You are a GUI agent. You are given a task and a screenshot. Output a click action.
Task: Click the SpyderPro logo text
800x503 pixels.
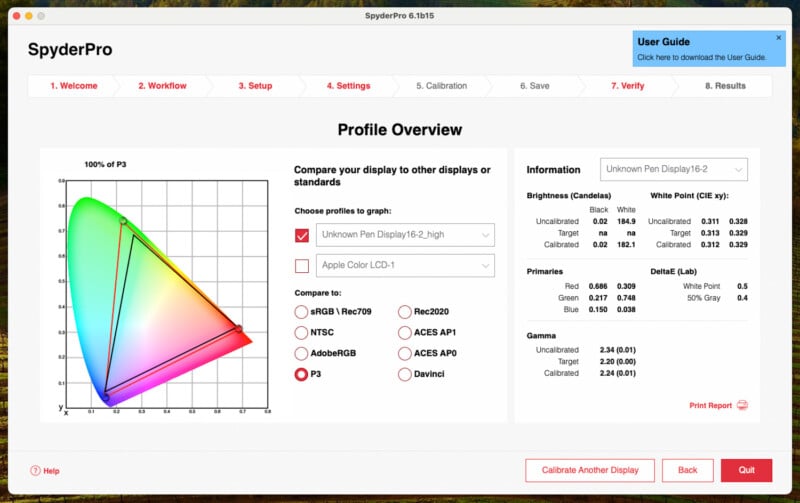point(70,49)
